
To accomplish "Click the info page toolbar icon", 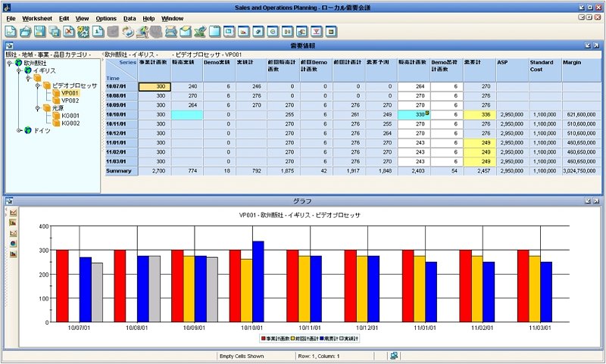I will (x=98, y=32).
